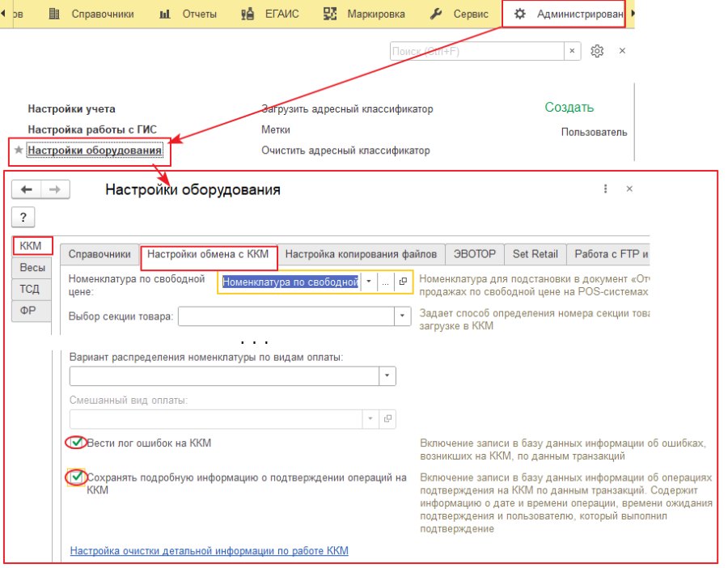Image resolution: width=728 pixels, height=568 pixels.
Task: Switch to the Справочники tab
Action: point(99,254)
